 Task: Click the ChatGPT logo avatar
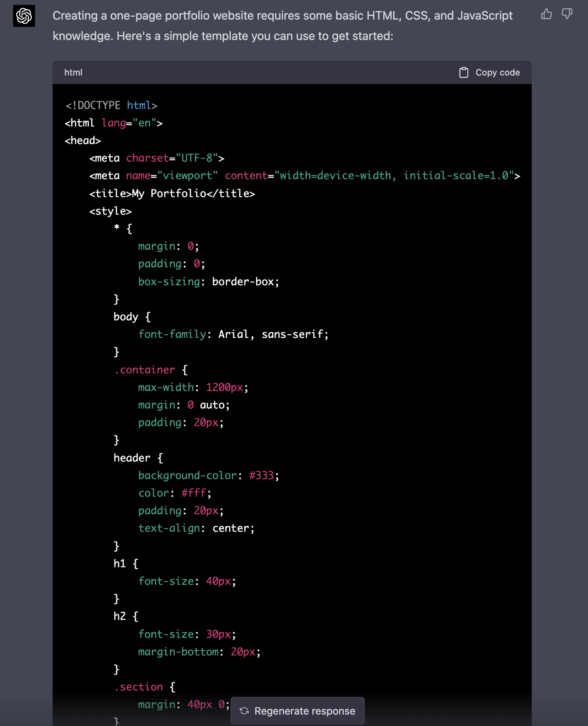[x=24, y=16]
